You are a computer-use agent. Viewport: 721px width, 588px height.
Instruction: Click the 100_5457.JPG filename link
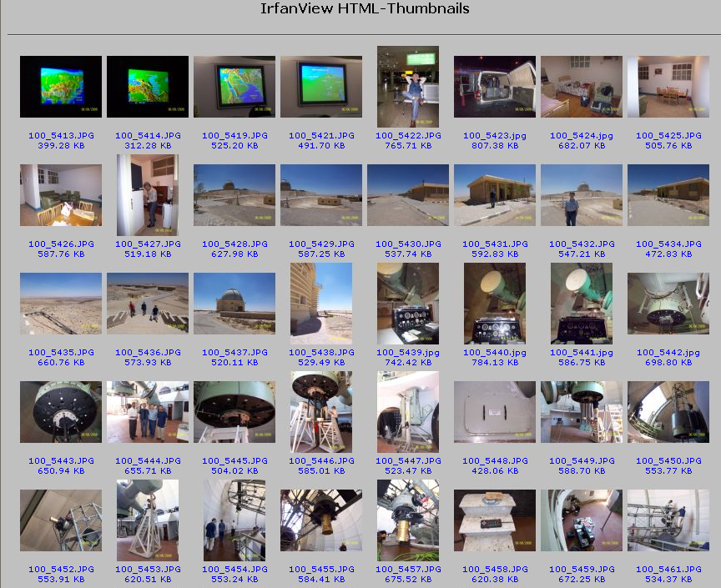408,569
